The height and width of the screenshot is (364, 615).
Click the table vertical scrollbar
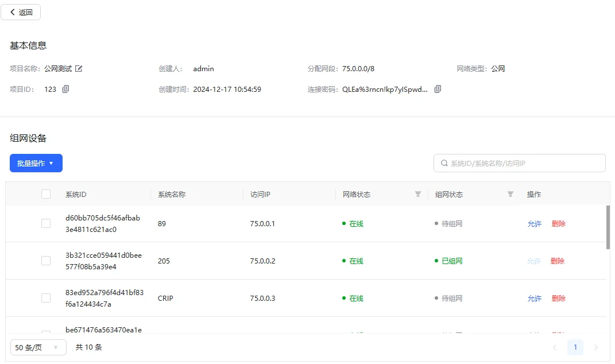coord(608,227)
